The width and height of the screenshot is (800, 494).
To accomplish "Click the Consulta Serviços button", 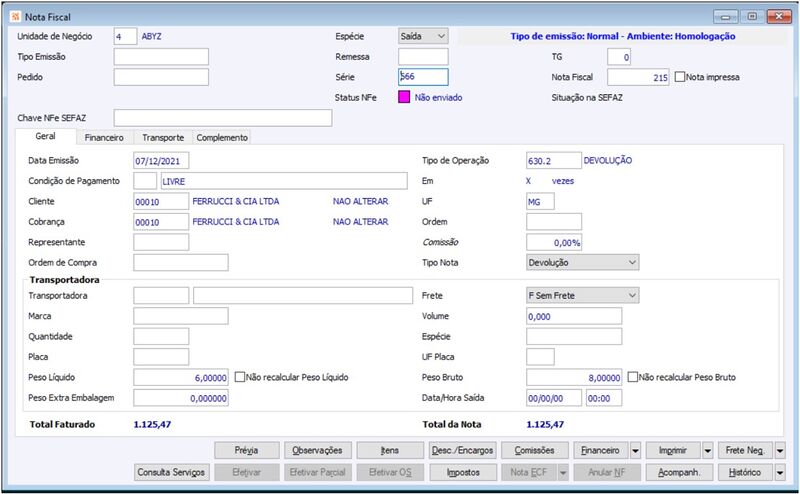I will pyautogui.click(x=171, y=473).
